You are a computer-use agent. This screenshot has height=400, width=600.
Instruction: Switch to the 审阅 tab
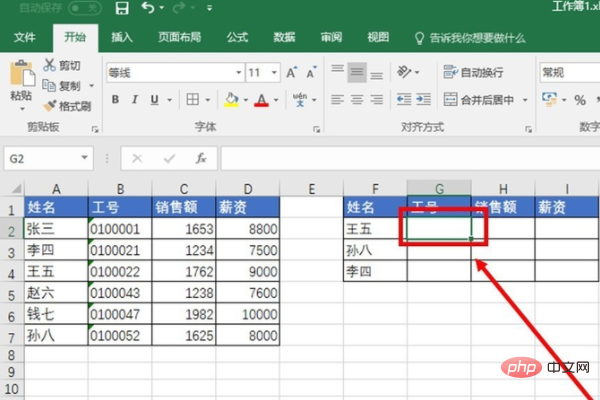click(x=331, y=37)
